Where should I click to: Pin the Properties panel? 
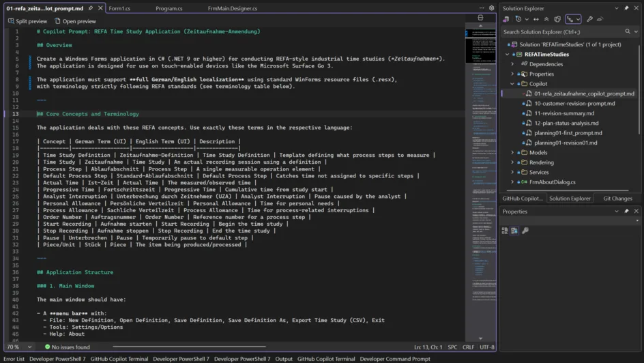point(626,211)
